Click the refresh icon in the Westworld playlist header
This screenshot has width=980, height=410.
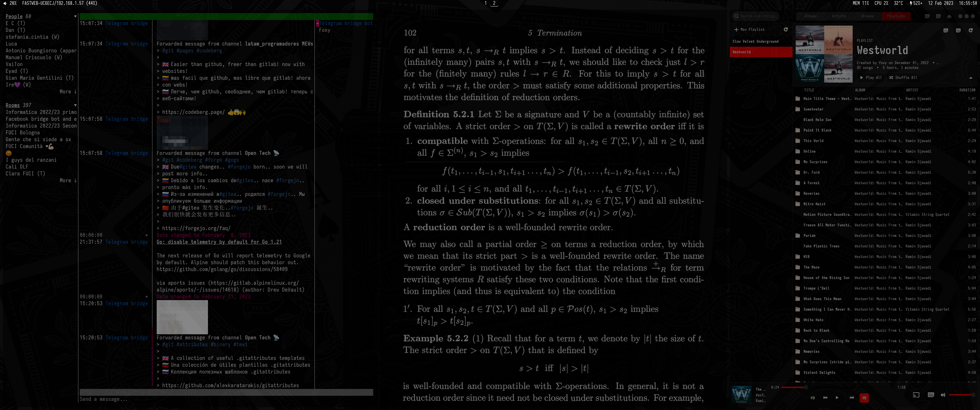(971, 30)
